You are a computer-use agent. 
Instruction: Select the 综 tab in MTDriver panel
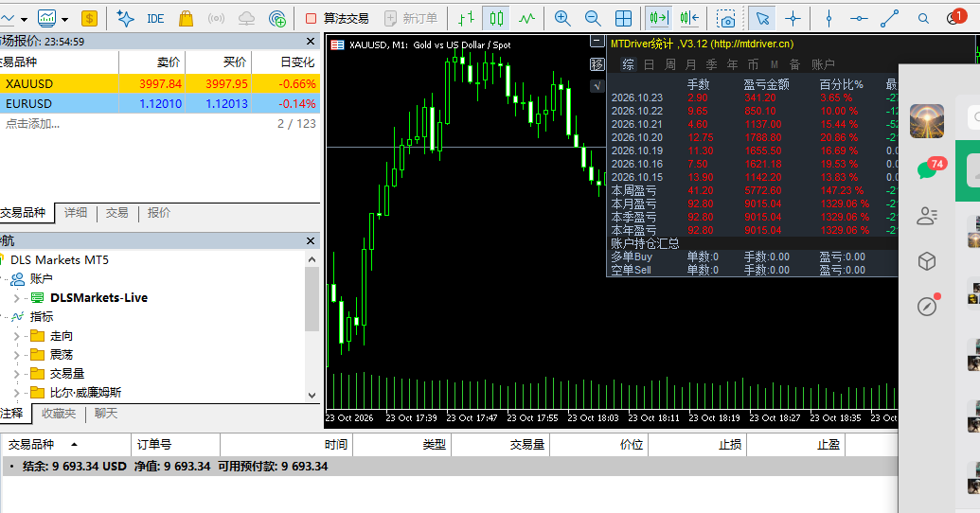click(628, 64)
